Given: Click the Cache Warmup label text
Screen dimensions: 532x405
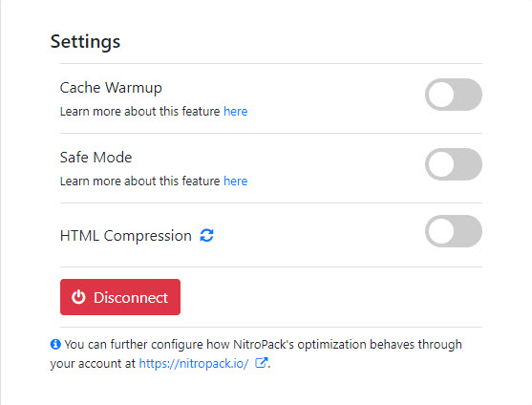Looking at the screenshot, I should (x=111, y=88).
